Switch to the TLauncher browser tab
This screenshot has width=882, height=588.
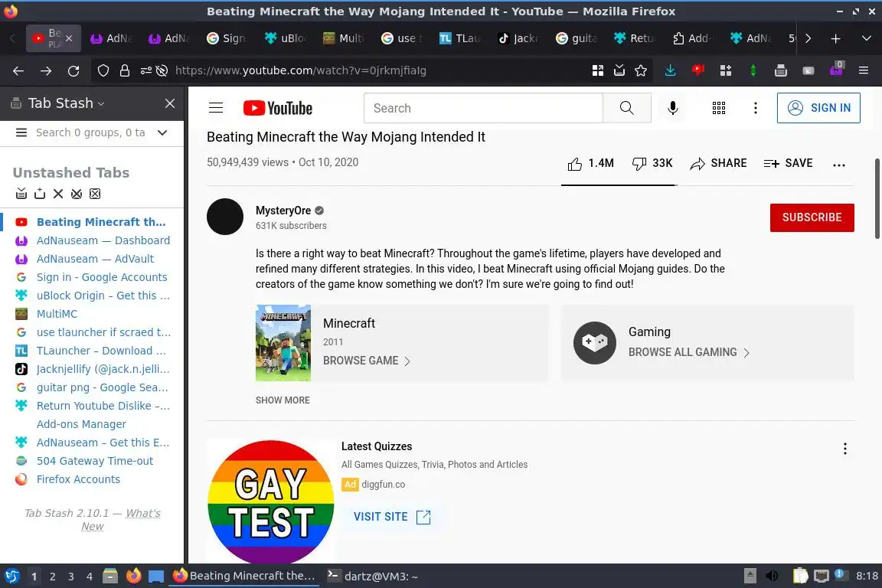click(x=459, y=38)
